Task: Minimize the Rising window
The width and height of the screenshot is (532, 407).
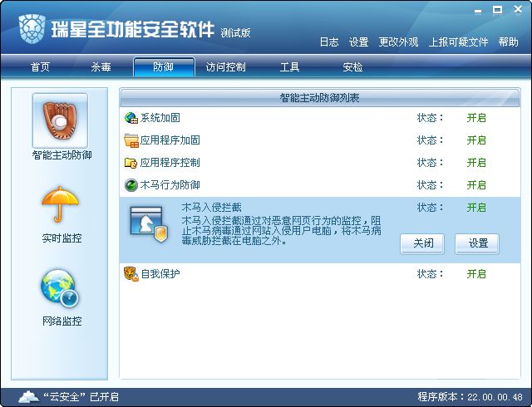Action: point(478,11)
